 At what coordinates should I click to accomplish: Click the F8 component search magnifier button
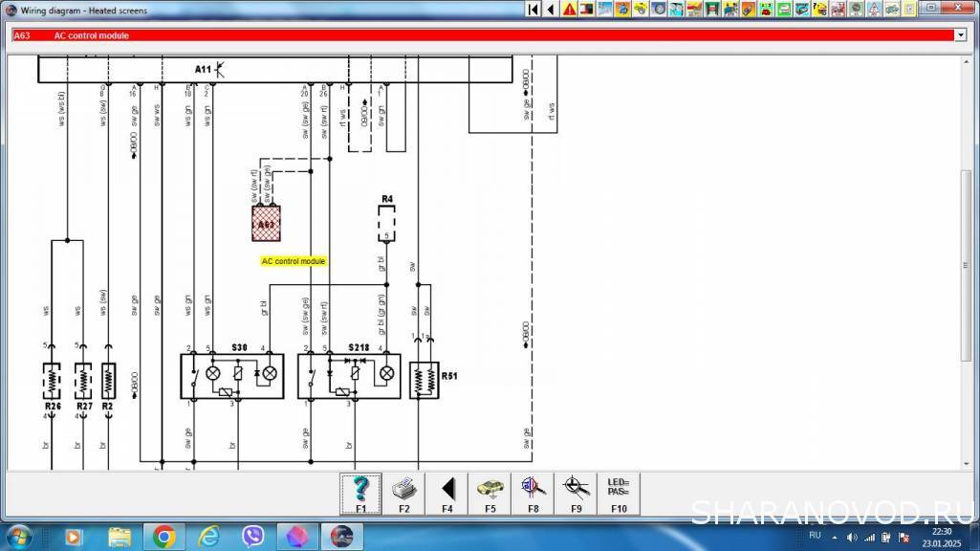tap(533, 493)
